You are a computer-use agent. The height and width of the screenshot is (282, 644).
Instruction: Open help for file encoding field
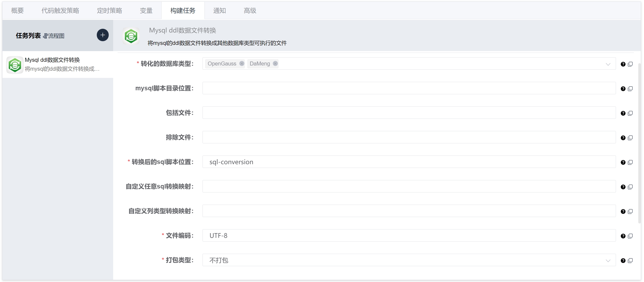pyautogui.click(x=623, y=236)
